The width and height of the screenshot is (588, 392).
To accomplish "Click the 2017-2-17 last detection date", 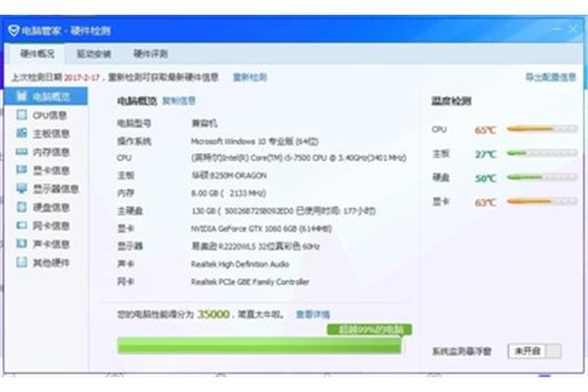I will coord(82,77).
